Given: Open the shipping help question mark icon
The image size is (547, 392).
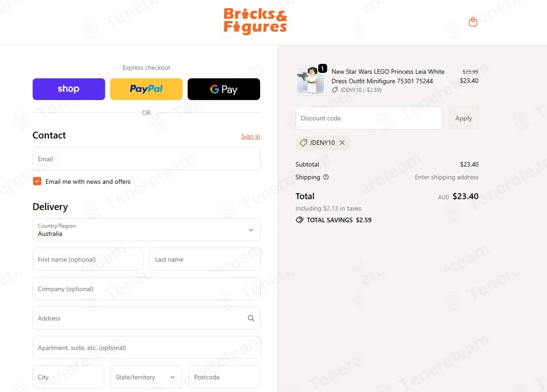Looking at the screenshot, I should 326,177.
